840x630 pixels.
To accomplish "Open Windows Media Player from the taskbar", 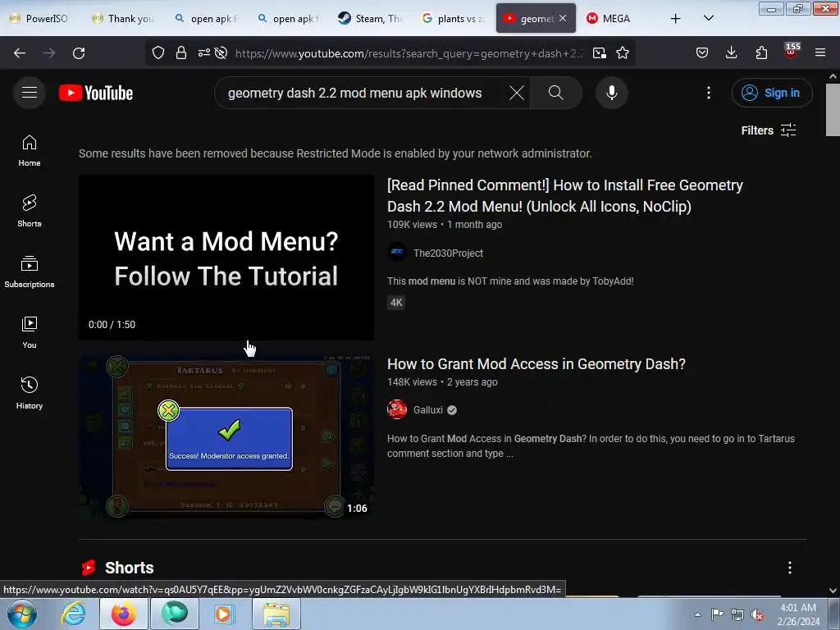I will tap(223, 614).
